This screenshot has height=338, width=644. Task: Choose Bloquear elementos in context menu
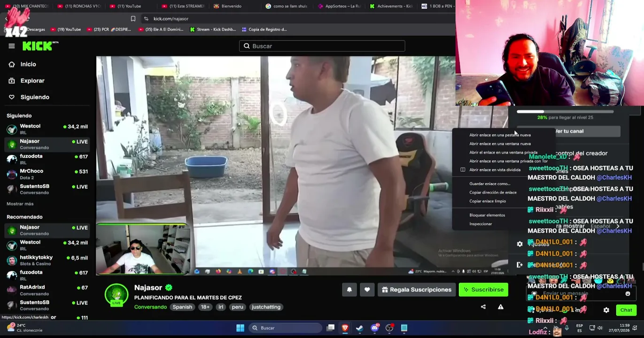tap(487, 215)
